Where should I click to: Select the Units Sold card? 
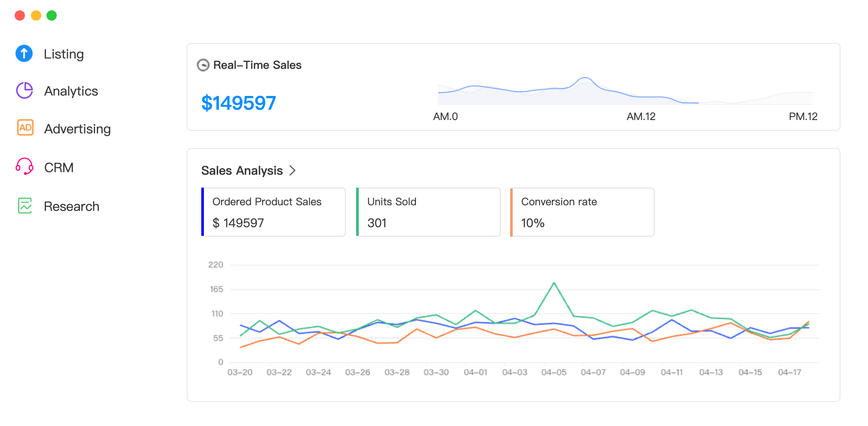[x=428, y=212]
